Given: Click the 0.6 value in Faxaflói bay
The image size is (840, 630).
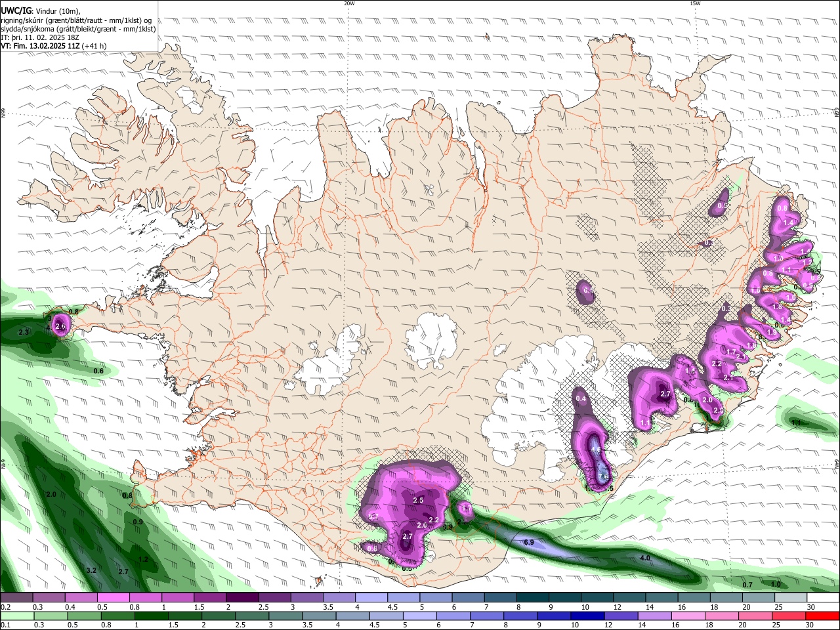Looking at the screenshot, I should click(x=98, y=371).
